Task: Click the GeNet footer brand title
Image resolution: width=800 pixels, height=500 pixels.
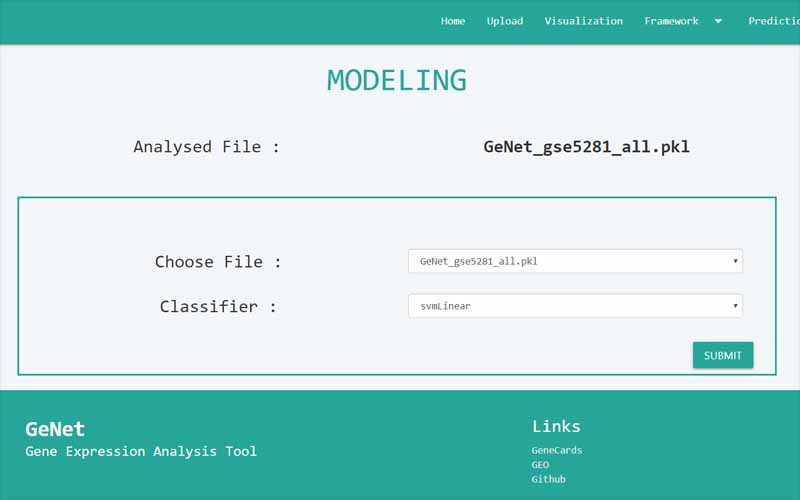Action: (x=55, y=429)
